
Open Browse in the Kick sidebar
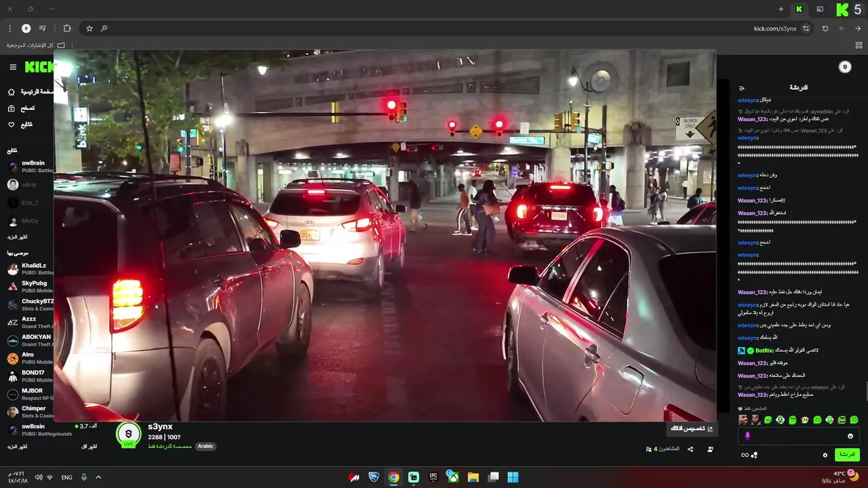(22, 108)
